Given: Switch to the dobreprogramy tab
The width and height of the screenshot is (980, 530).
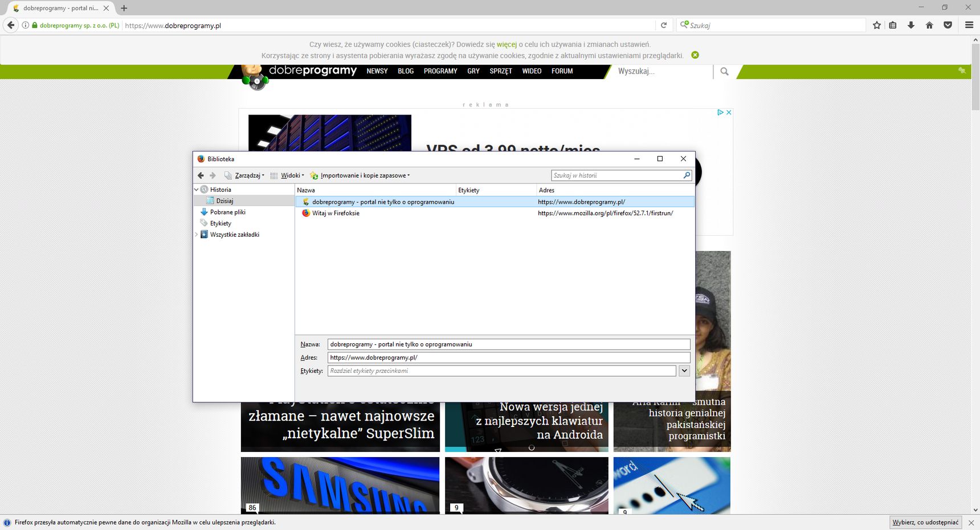Looking at the screenshot, I should [x=60, y=8].
